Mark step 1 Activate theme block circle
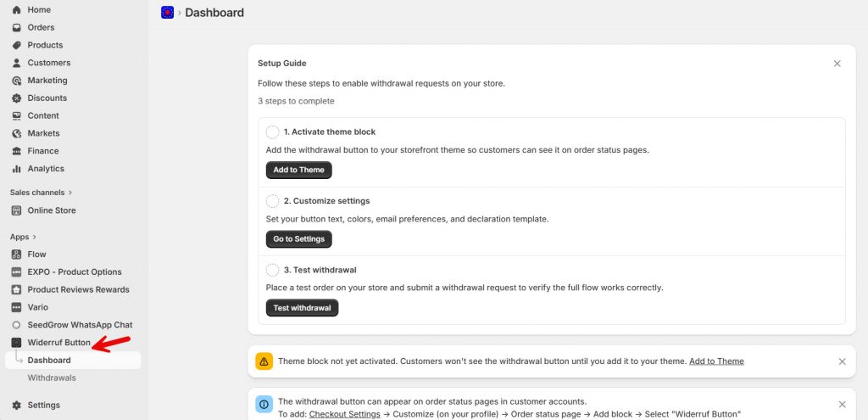868x420 pixels. pyautogui.click(x=272, y=132)
